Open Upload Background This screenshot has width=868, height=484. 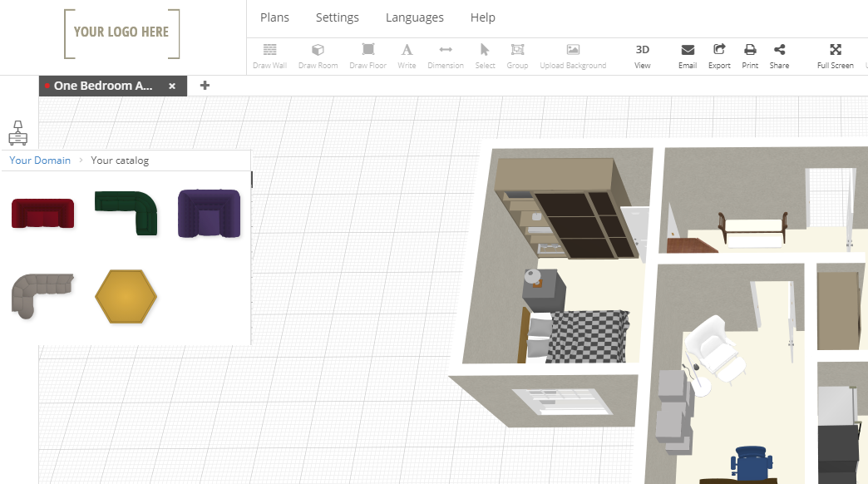[x=572, y=56]
